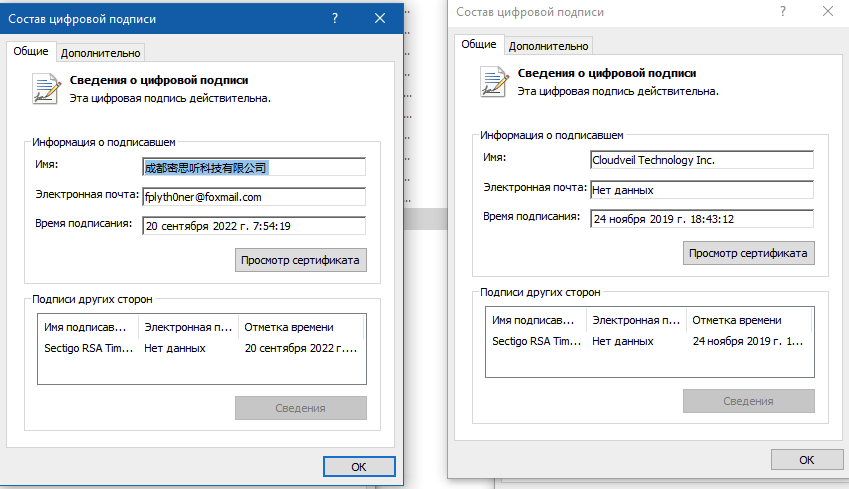Viewport: 849px width, 489px height.
Task: Close the left digital signature dialog
Action: click(380, 18)
